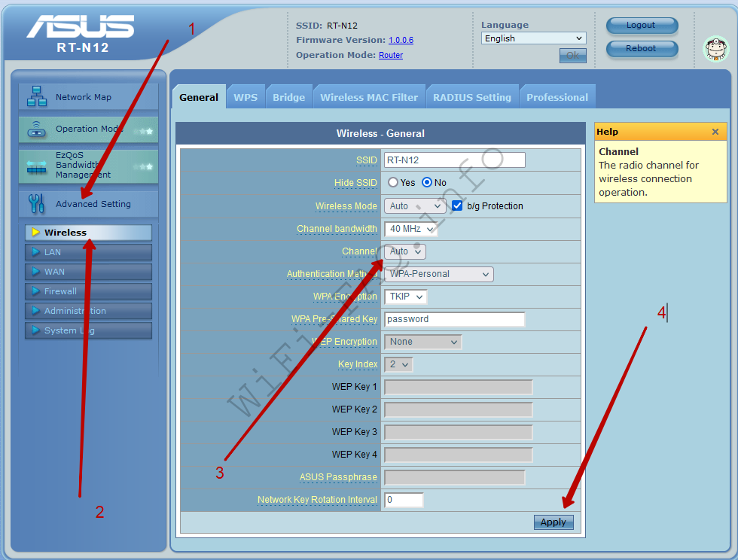Switch to the WPS tab
The image size is (738, 560).
click(245, 97)
